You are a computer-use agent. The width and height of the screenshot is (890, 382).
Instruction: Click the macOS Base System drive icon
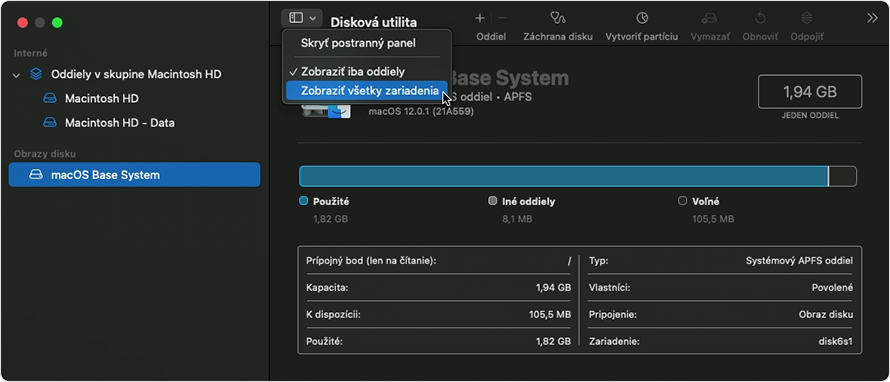coord(36,175)
